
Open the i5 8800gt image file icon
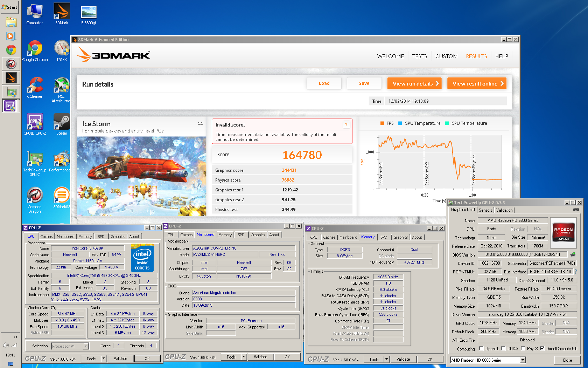[x=89, y=14]
